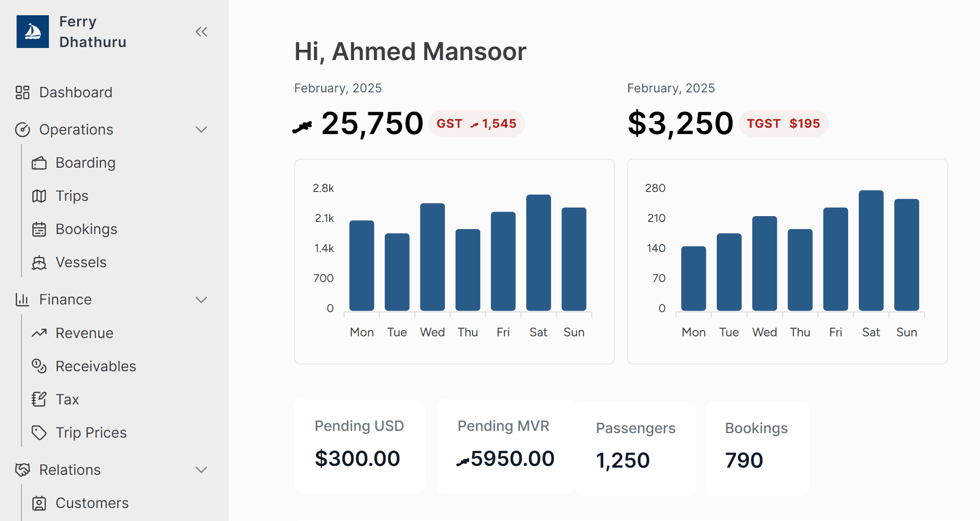The height and width of the screenshot is (521, 980).
Task: Click the Trip Prices tag icon
Action: pyautogui.click(x=39, y=433)
